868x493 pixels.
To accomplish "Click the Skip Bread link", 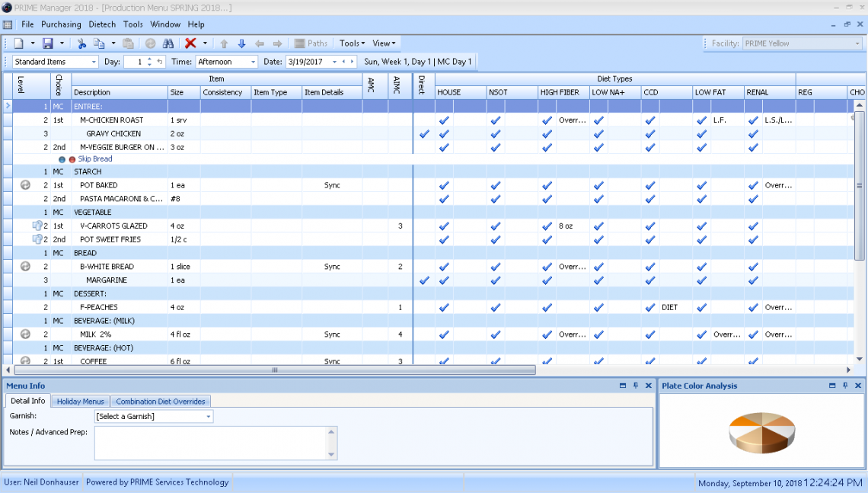I will click(94, 158).
